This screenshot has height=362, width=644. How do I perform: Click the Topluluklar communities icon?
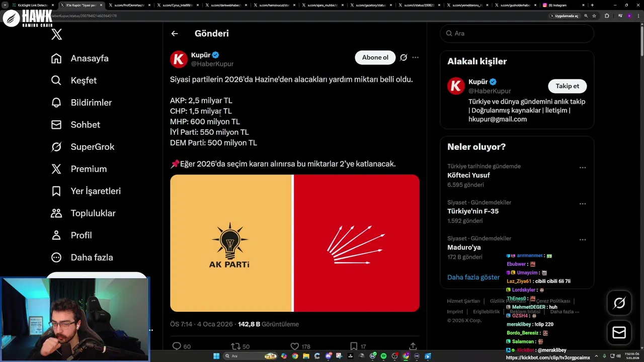coord(56,213)
